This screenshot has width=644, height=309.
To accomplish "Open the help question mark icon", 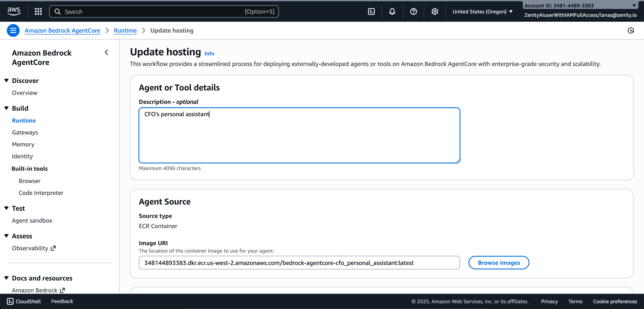I will tap(413, 11).
